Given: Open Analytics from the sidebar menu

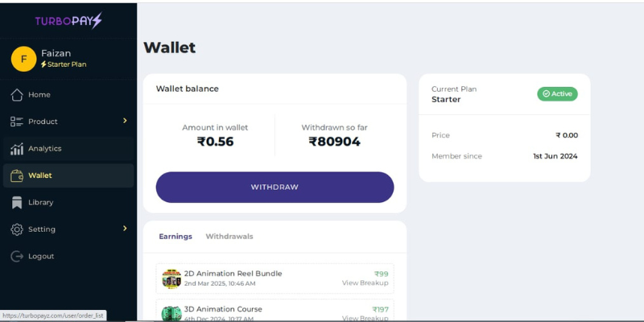Looking at the screenshot, I should (45, 149).
